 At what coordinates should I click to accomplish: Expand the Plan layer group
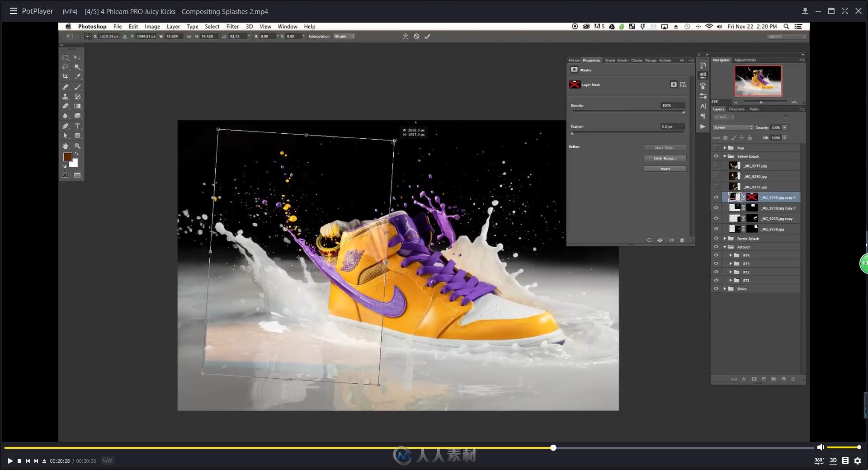click(725, 148)
